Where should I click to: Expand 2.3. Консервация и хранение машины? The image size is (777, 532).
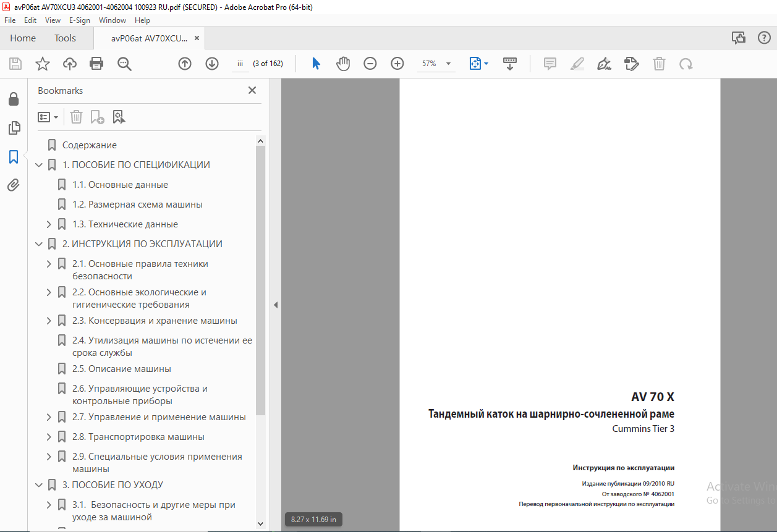click(49, 321)
